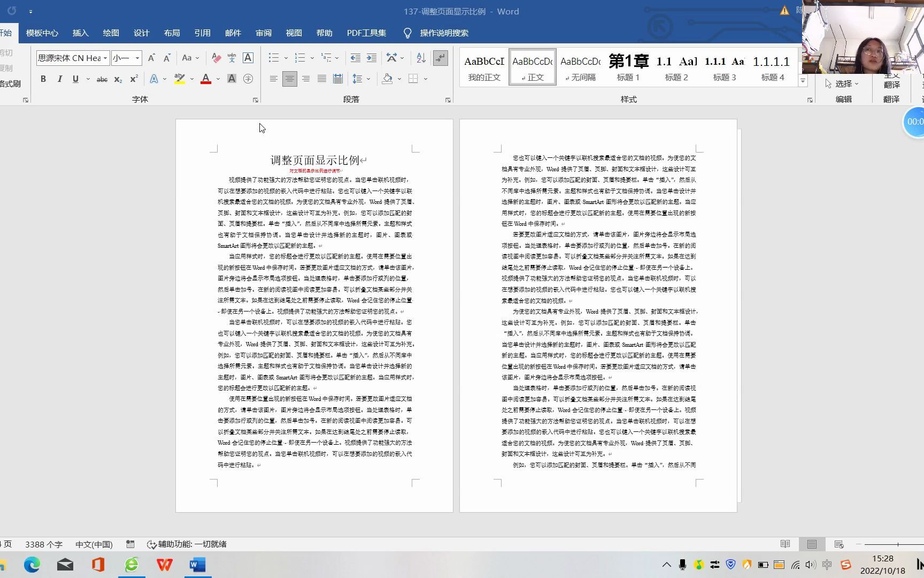Image resolution: width=924 pixels, height=578 pixels.
Task: Decrease font size with shrink icon
Action: click(167, 58)
